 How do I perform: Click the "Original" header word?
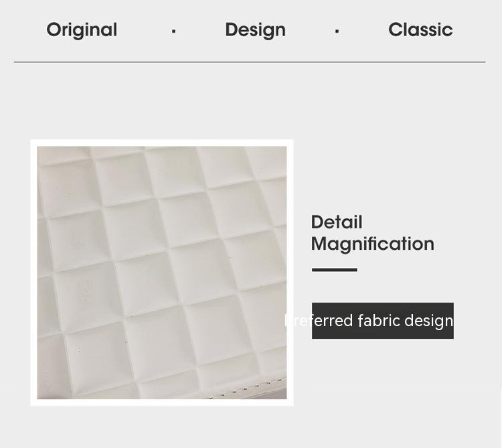pos(82,30)
